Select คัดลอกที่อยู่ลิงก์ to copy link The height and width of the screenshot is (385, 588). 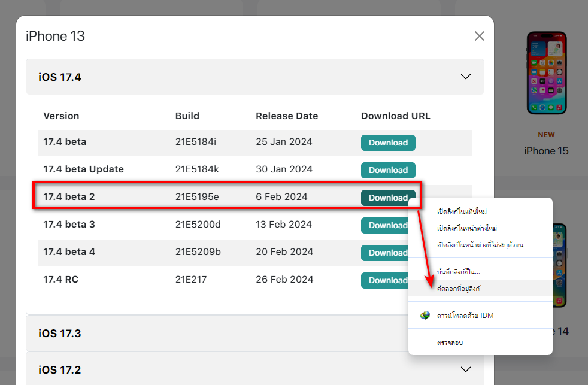(480, 288)
